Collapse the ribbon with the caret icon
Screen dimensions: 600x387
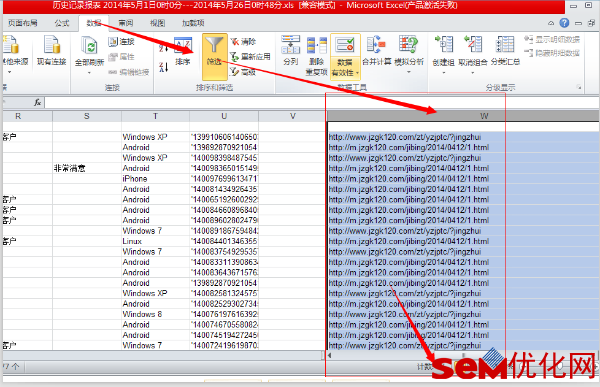tap(551, 23)
